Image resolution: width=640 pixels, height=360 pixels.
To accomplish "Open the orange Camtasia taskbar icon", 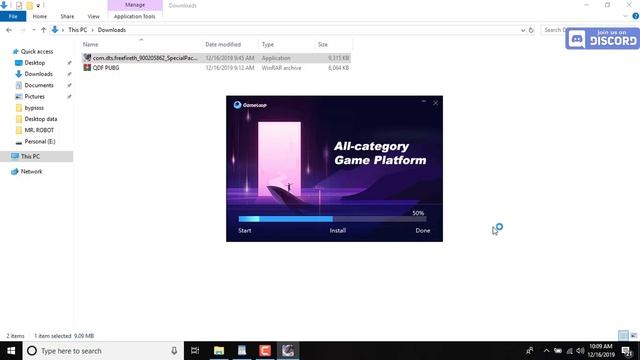I will pyautogui.click(x=265, y=351).
